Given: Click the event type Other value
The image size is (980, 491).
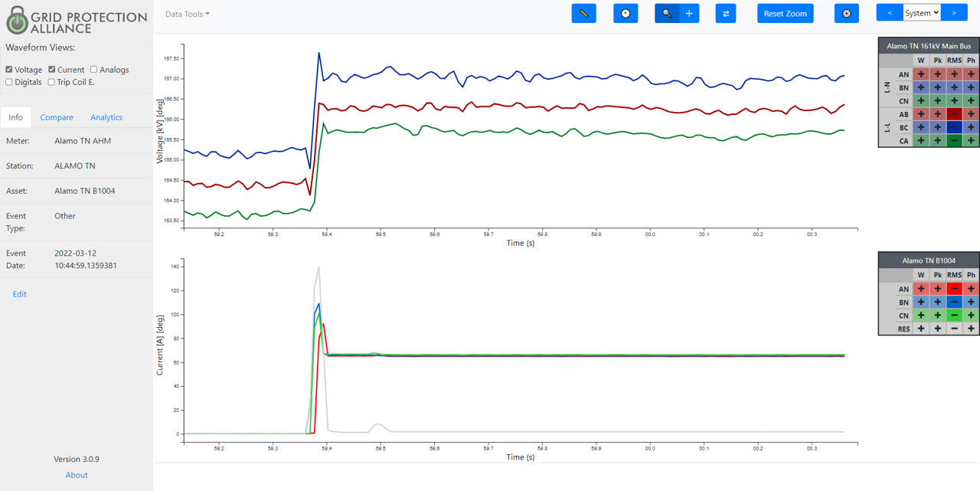Looking at the screenshot, I should [x=65, y=216].
